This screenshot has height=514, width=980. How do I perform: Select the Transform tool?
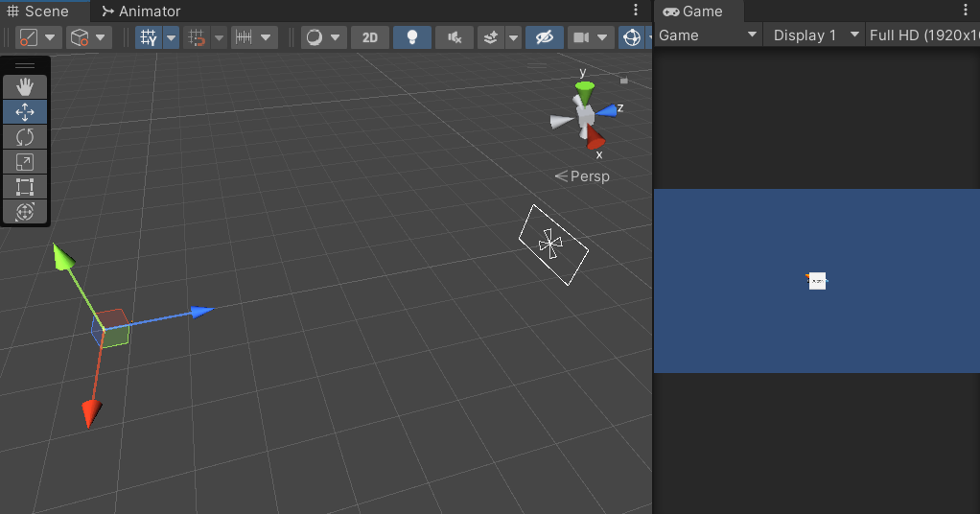tap(25, 212)
